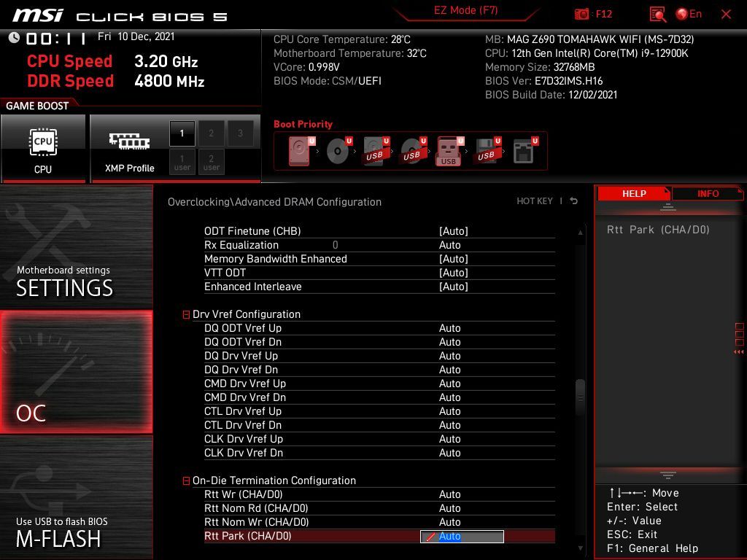747x560 pixels.
Task: Open the OC overclocking section
Action: [x=76, y=372]
